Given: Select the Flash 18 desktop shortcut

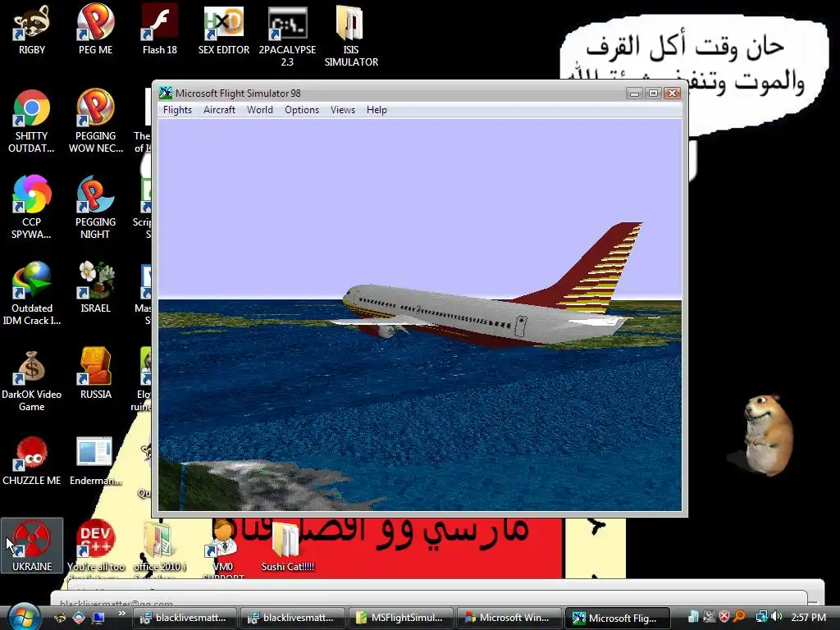Looking at the screenshot, I should point(160,30).
